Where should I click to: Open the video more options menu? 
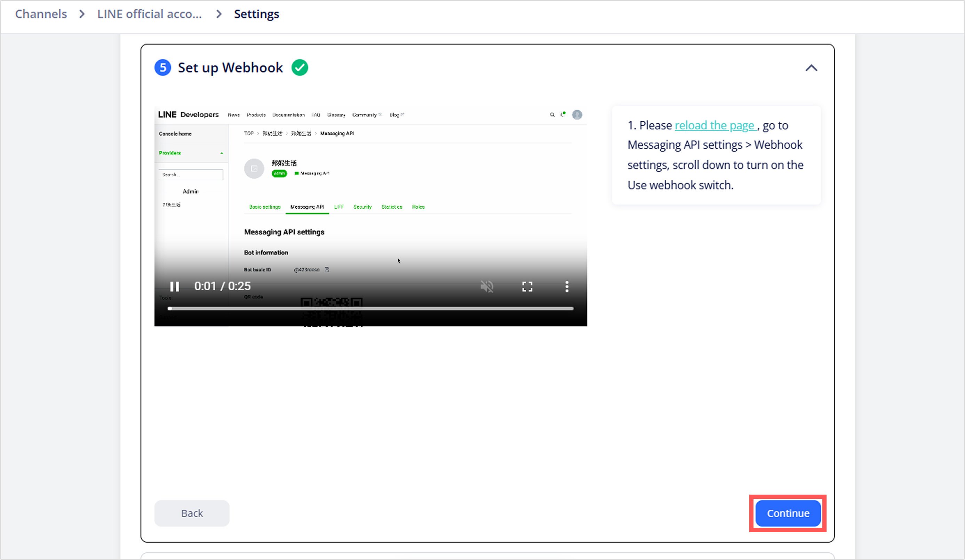click(567, 286)
